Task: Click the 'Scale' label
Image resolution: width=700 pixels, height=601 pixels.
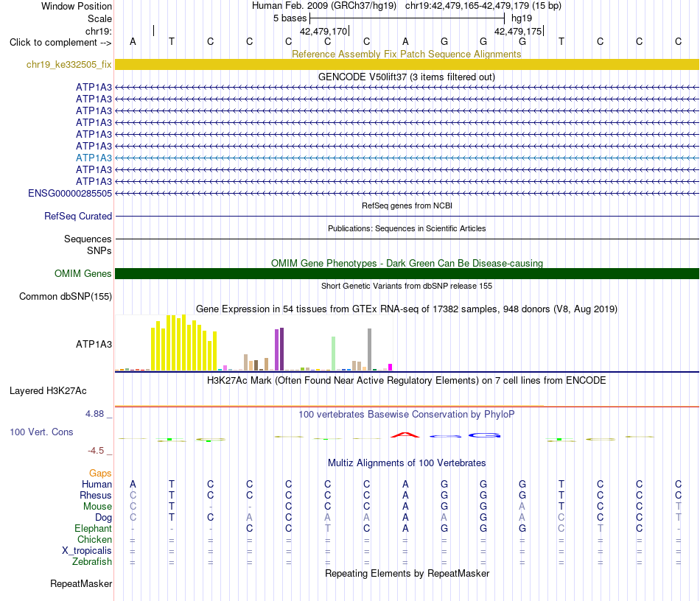Action: click(x=99, y=18)
